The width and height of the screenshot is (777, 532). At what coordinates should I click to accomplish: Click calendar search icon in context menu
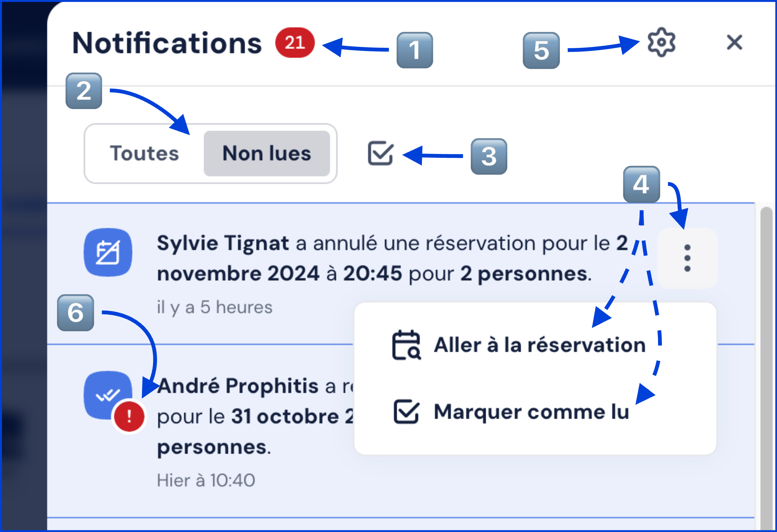(406, 345)
